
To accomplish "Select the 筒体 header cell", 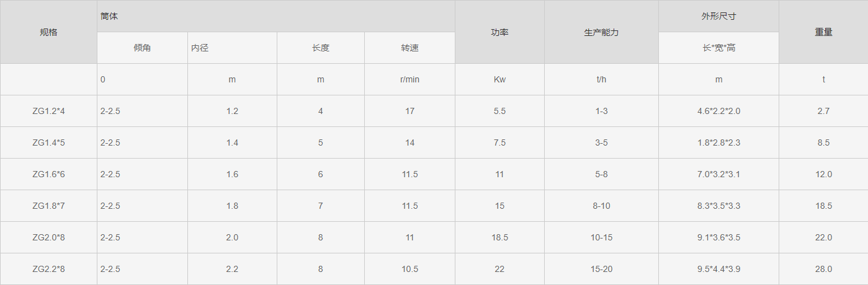I will (x=276, y=16).
